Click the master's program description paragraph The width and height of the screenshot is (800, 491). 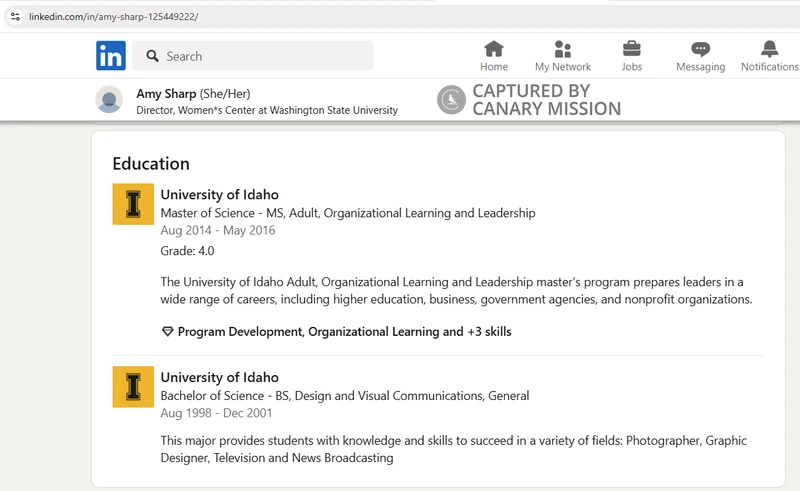[456, 290]
